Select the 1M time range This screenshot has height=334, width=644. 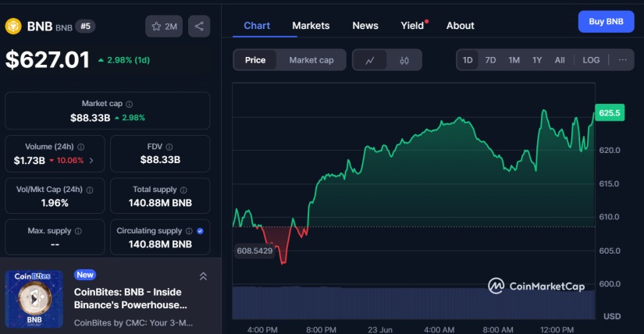point(514,60)
